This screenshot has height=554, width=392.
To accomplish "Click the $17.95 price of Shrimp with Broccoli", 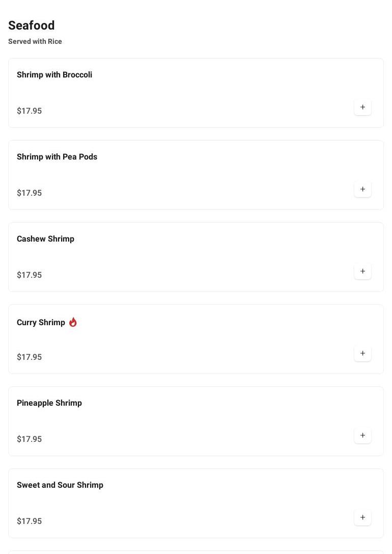I will tap(30, 111).
